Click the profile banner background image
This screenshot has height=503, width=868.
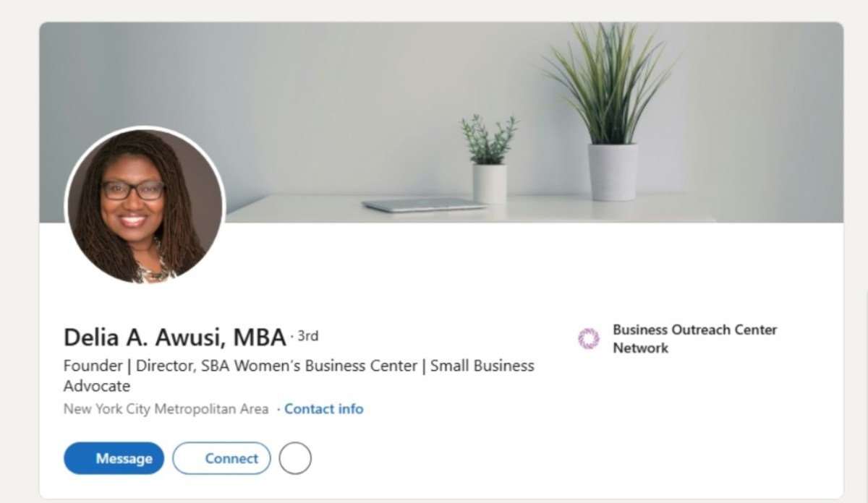(x=325, y=94)
